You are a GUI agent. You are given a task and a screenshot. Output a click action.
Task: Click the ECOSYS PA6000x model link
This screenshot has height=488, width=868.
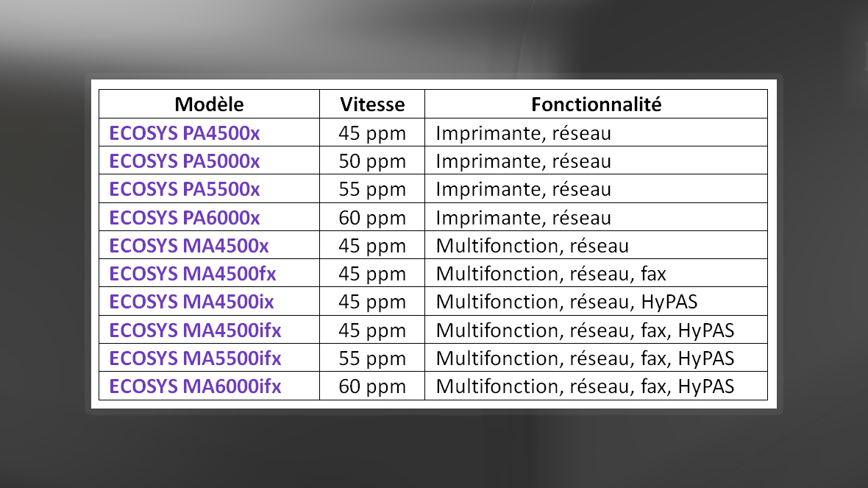coord(185,218)
